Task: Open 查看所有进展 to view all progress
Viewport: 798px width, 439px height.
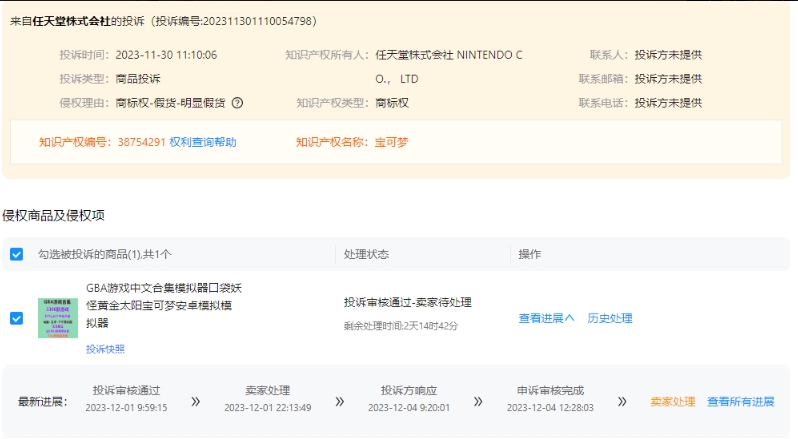Action: pyautogui.click(x=740, y=401)
